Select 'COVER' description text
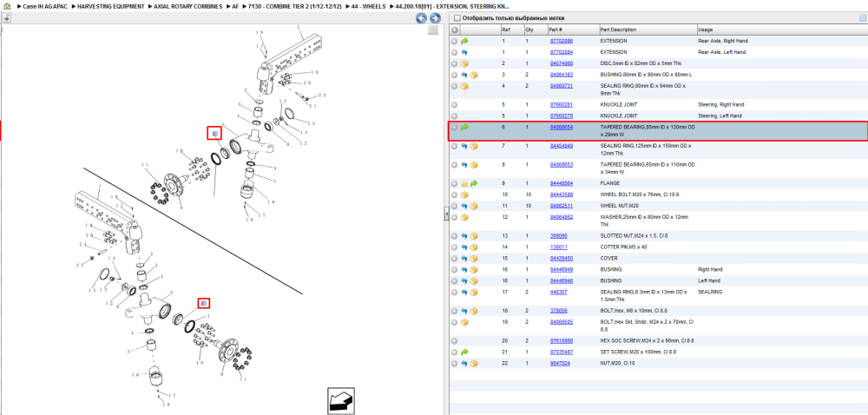868x415 pixels. 609,259
